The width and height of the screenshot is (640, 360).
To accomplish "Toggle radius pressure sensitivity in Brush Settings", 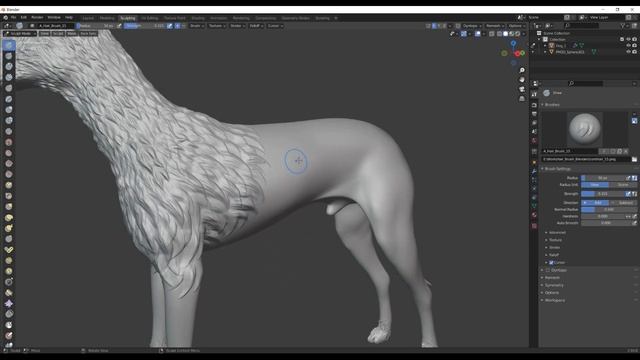I will pos(628,178).
